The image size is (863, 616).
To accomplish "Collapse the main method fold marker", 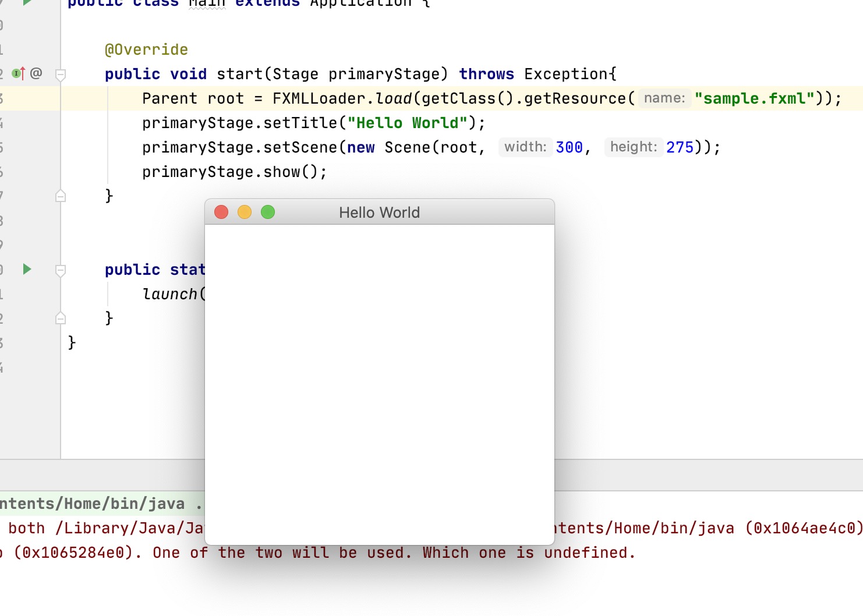I will pyautogui.click(x=61, y=270).
